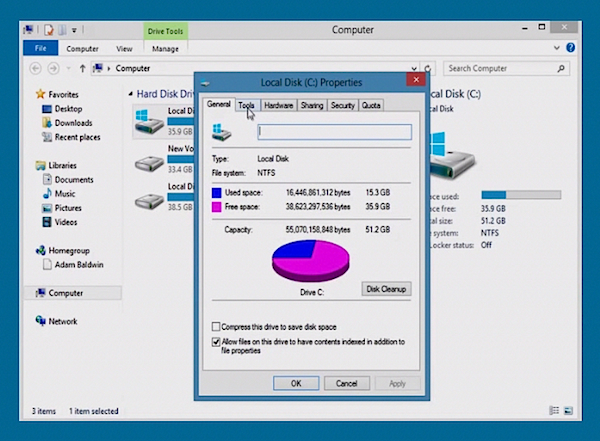Click the blue Used space swatch
The height and width of the screenshot is (441, 600).
click(217, 193)
